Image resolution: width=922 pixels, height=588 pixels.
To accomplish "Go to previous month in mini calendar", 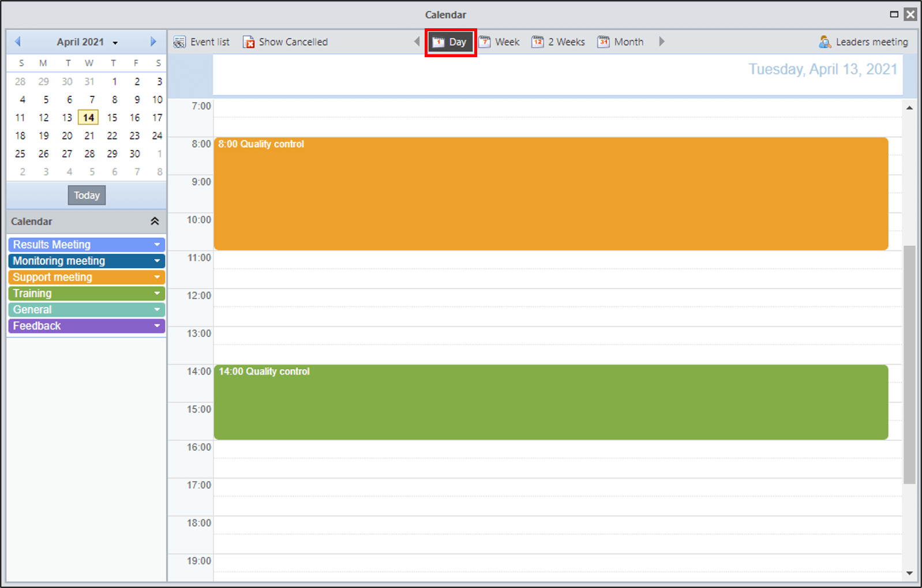I will 18,42.
